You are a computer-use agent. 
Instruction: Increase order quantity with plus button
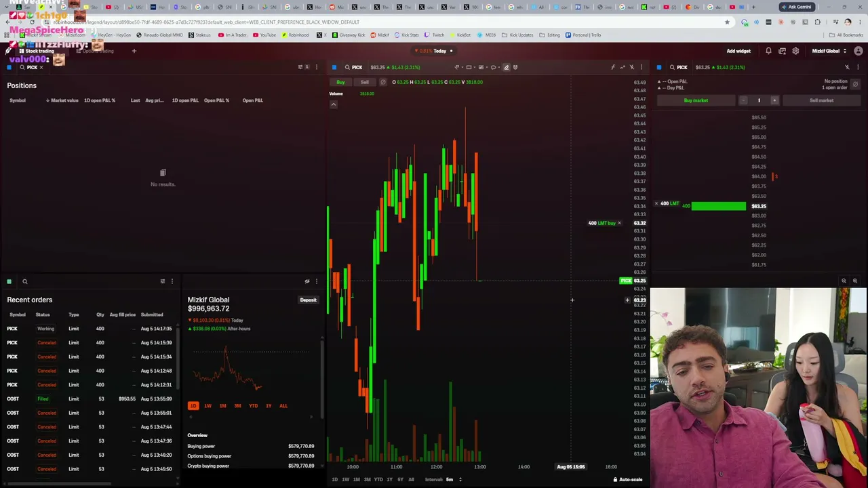coord(774,100)
